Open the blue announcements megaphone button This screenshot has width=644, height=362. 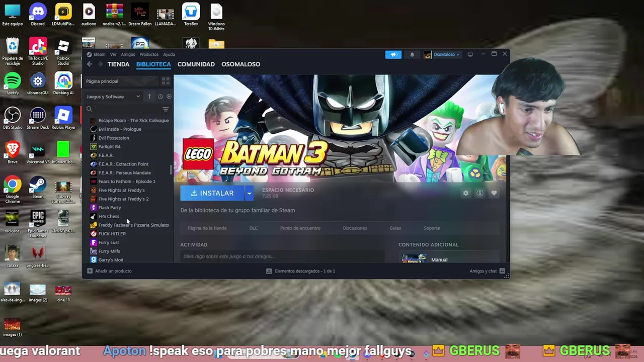(x=393, y=54)
